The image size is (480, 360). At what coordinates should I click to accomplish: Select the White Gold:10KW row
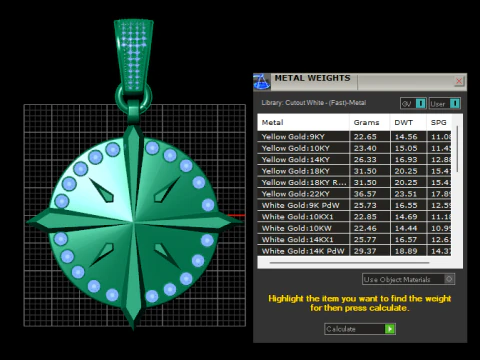354,228
